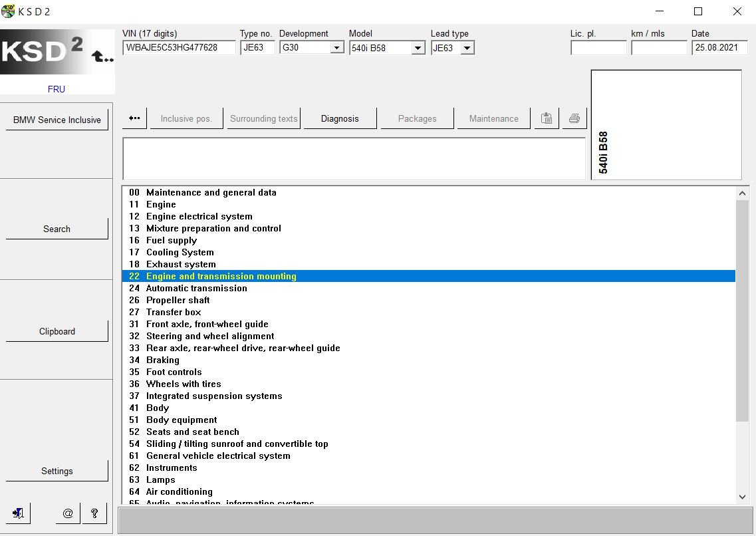Click the @ email icon button
The image size is (756, 536).
[68, 513]
